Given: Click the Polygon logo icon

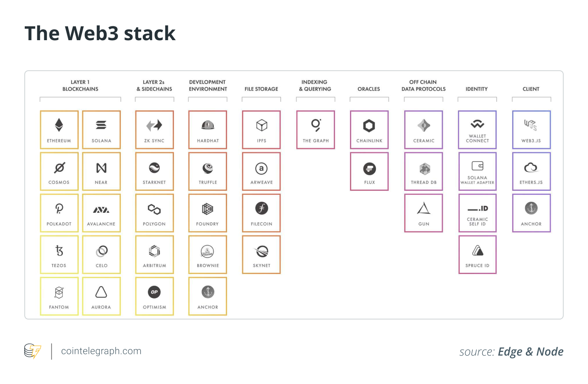Looking at the screenshot, I should [x=155, y=209].
